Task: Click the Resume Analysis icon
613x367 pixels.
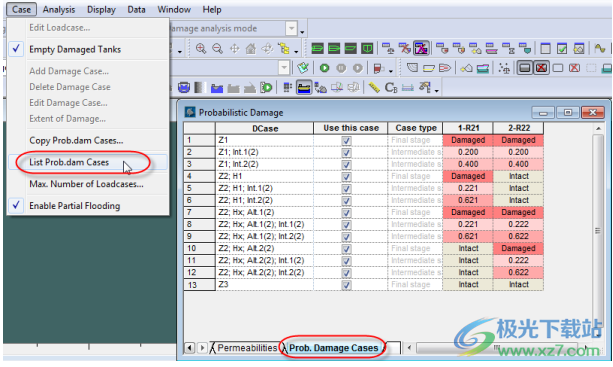Action: (x=358, y=68)
